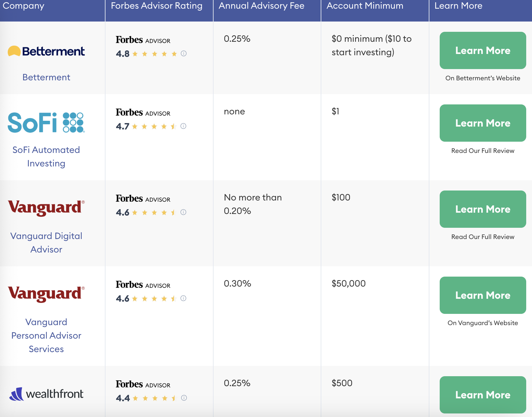The width and height of the screenshot is (532, 417).
Task: Click Vanguard logo in Personal Advisor Services row
Action: pyautogui.click(x=46, y=294)
